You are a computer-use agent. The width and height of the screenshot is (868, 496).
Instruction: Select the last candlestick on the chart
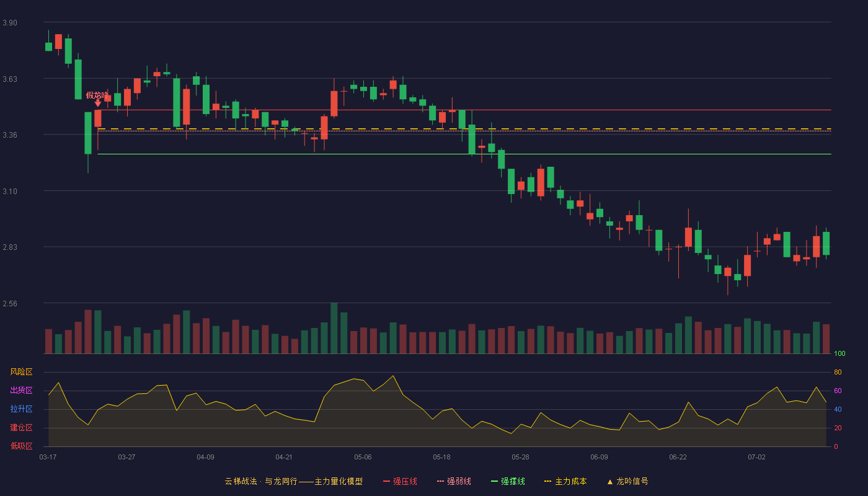pos(826,243)
